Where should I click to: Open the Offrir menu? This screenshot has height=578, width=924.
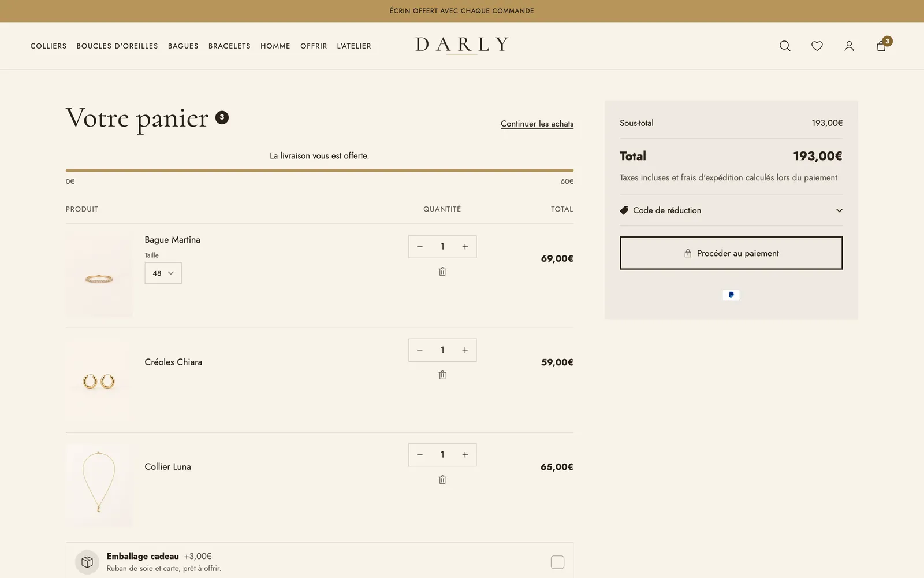click(x=314, y=46)
